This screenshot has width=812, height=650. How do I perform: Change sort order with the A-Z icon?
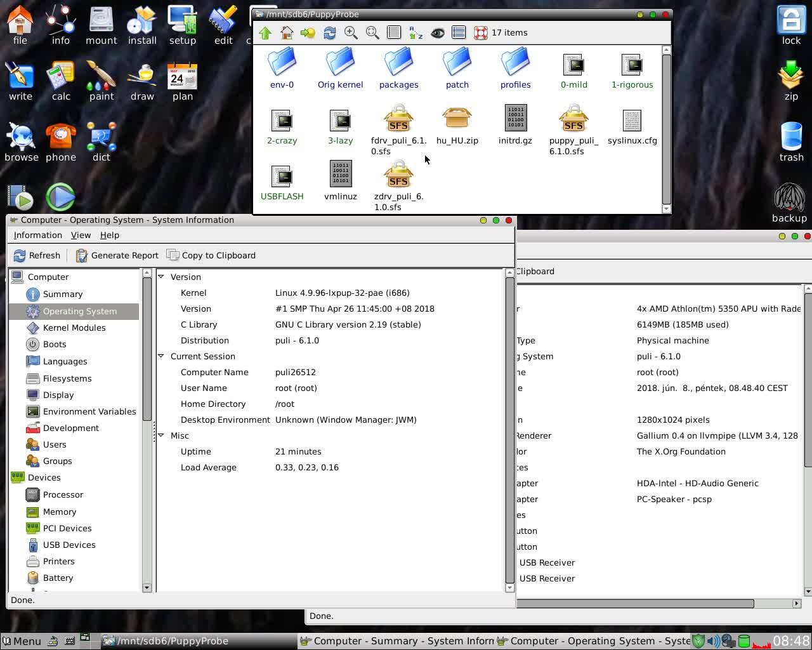416,33
